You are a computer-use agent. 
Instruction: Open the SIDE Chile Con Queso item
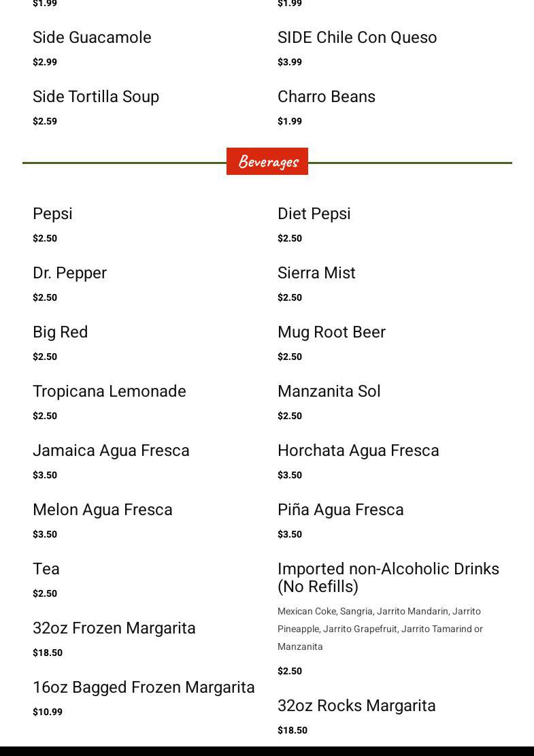pos(357,37)
